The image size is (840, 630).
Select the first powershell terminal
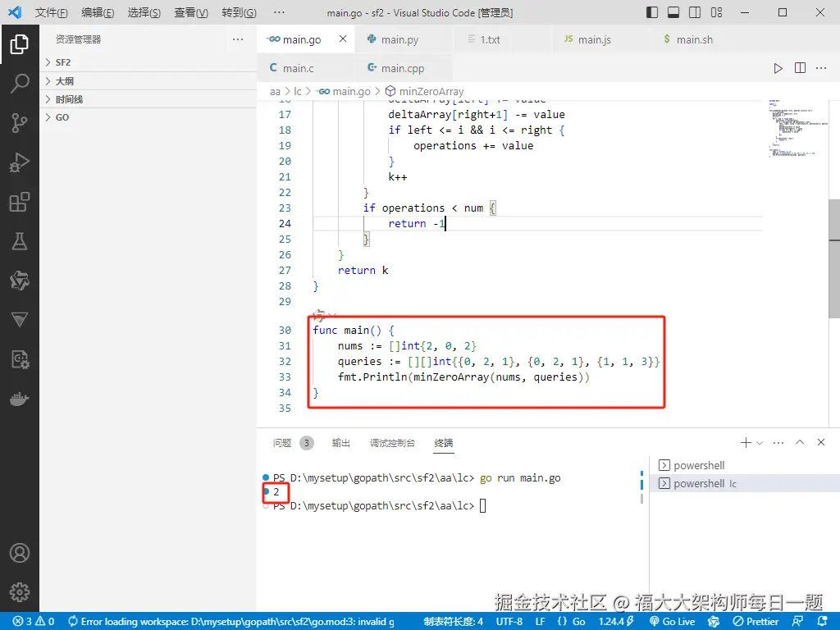pyautogui.click(x=745, y=465)
